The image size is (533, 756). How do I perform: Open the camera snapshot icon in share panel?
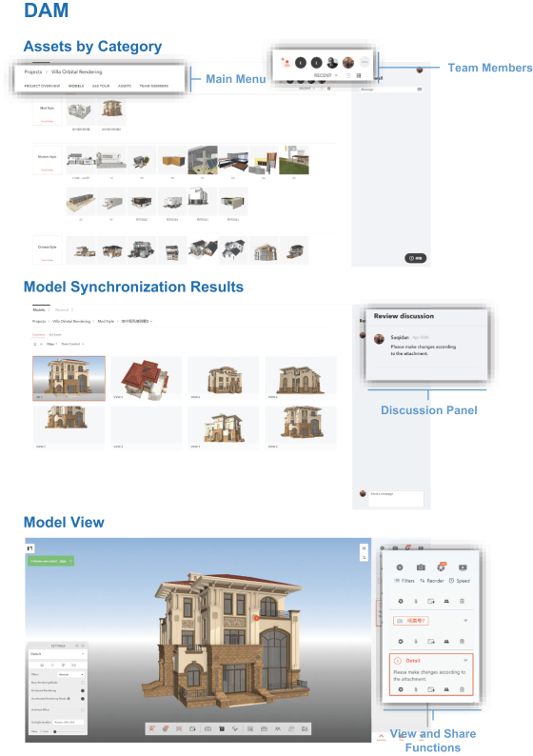coord(421,567)
